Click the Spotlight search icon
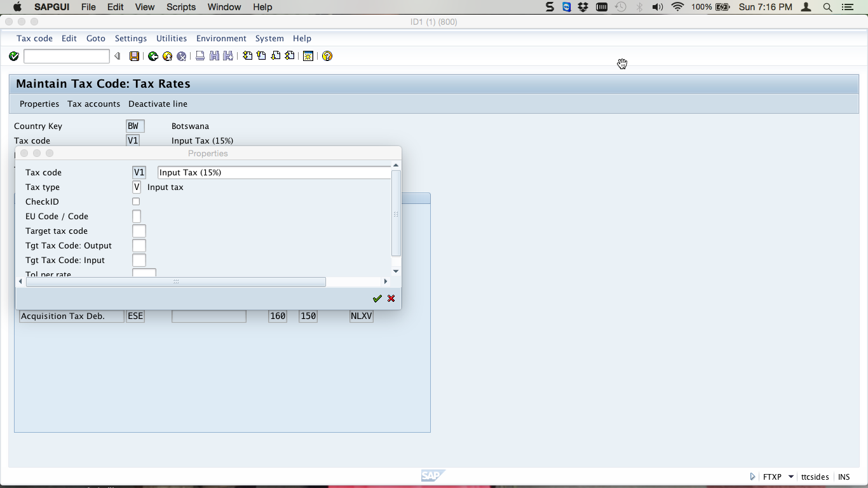The height and width of the screenshot is (488, 868). point(827,7)
